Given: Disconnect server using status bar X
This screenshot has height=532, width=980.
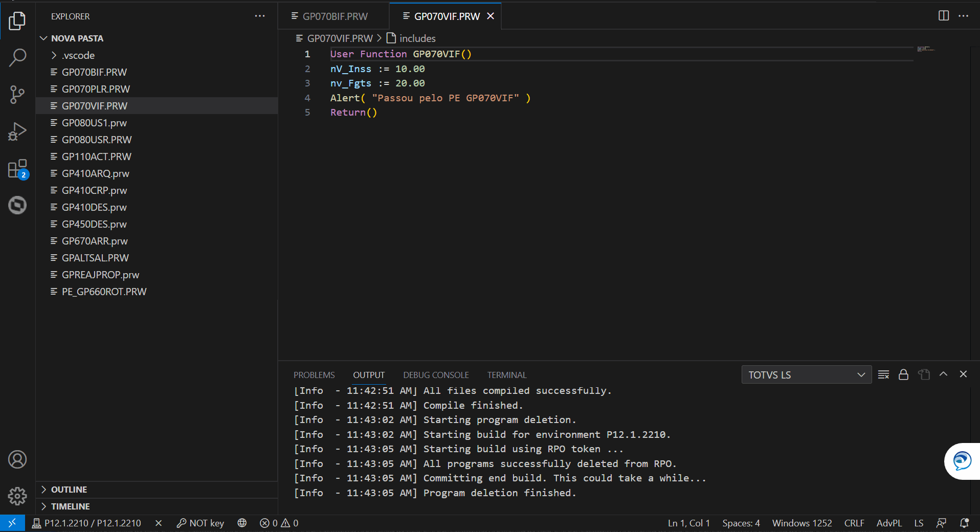Looking at the screenshot, I should [159, 523].
